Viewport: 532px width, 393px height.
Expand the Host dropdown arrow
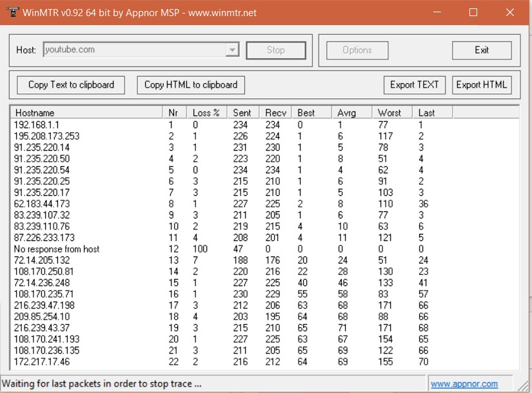point(232,50)
